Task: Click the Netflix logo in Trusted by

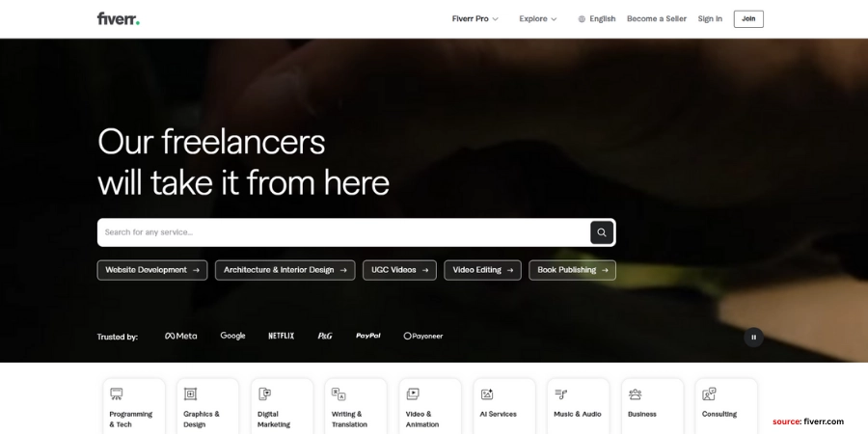Action: click(x=282, y=336)
